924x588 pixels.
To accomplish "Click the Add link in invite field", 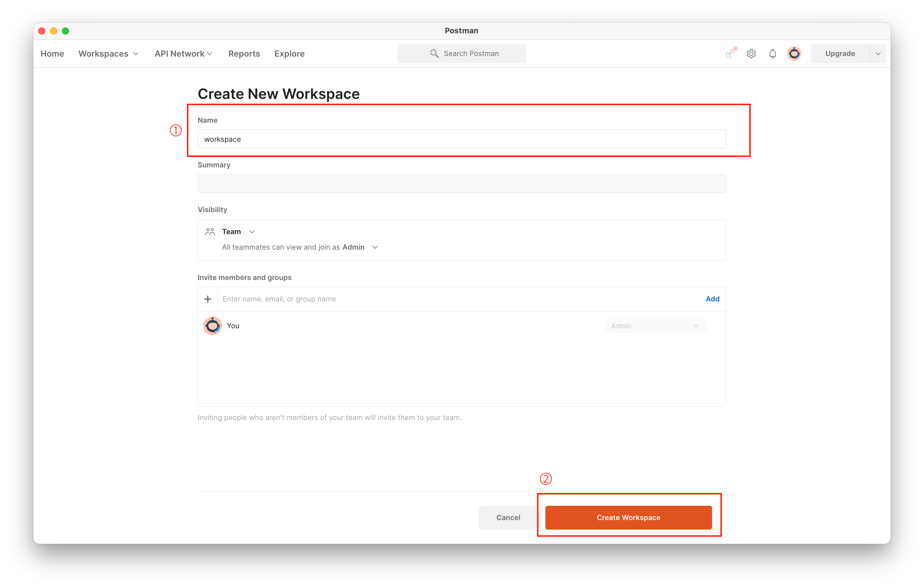I will [712, 299].
